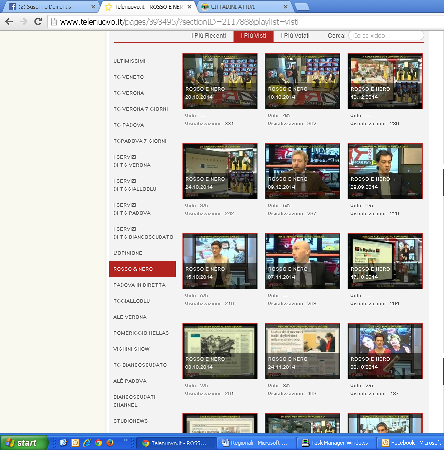Open I SERVIZI DI TG BIANCOSCUDATO section
The height and width of the screenshot is (450, 444).
click(x=143, y=233)
